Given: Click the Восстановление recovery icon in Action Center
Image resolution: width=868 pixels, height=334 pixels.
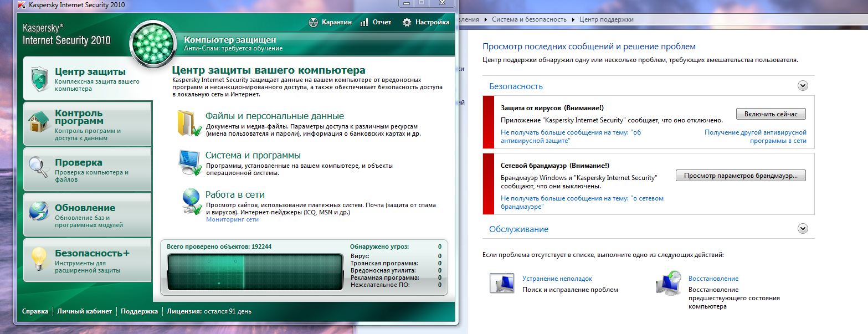Looking at the screenshot, I should click(668, 282).
